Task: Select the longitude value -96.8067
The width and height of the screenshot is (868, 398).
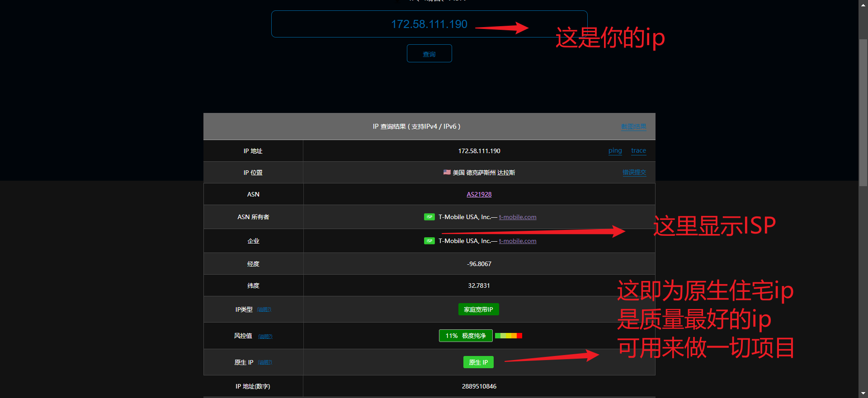Action: pos(479,264)
